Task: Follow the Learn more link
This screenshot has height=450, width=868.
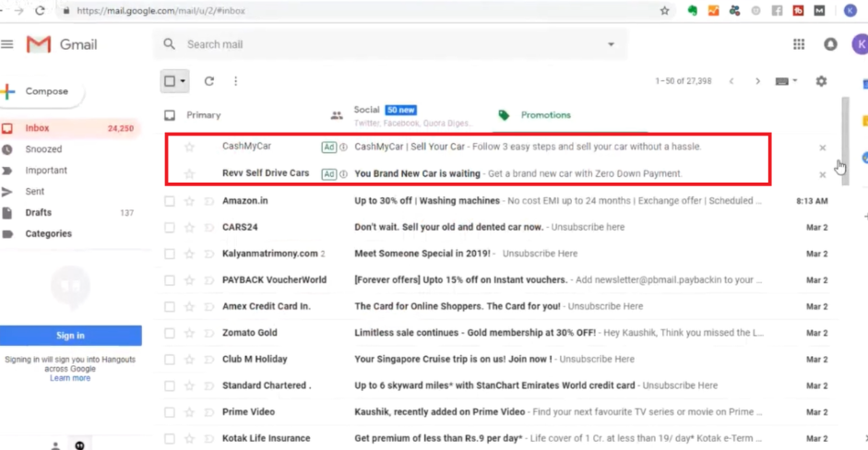Action: (70, 379)
